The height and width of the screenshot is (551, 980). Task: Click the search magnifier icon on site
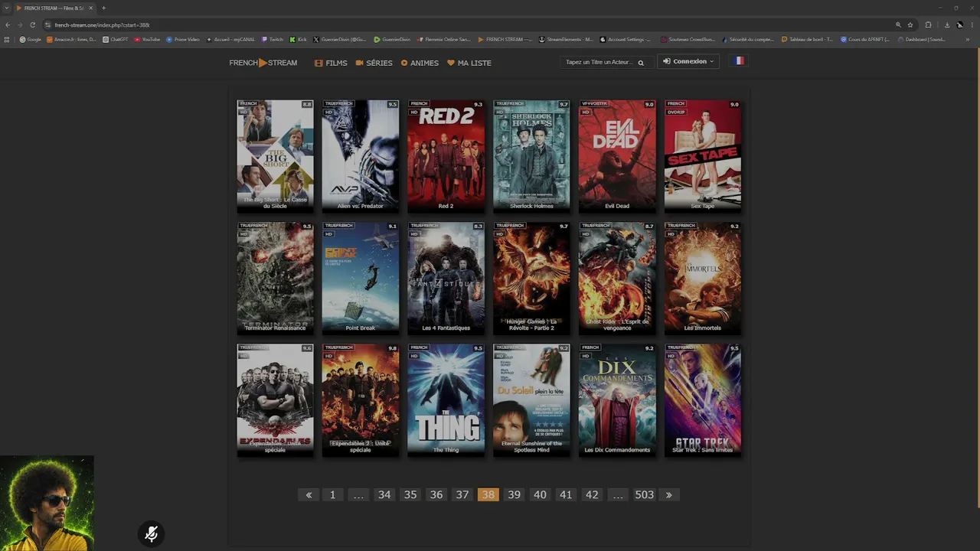[x=641, y=63]
